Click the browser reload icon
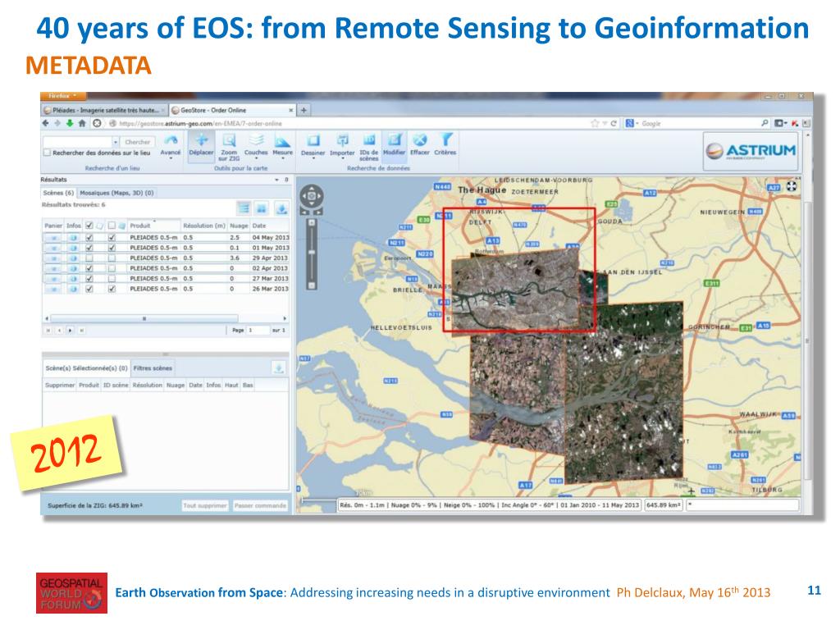Viewport: 840px width, 630px height. [x=614, y=123]
